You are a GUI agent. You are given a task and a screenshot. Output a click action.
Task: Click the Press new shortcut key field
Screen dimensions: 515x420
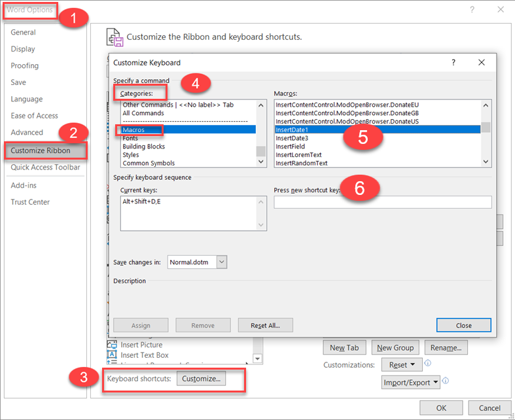tap(383, 202)
